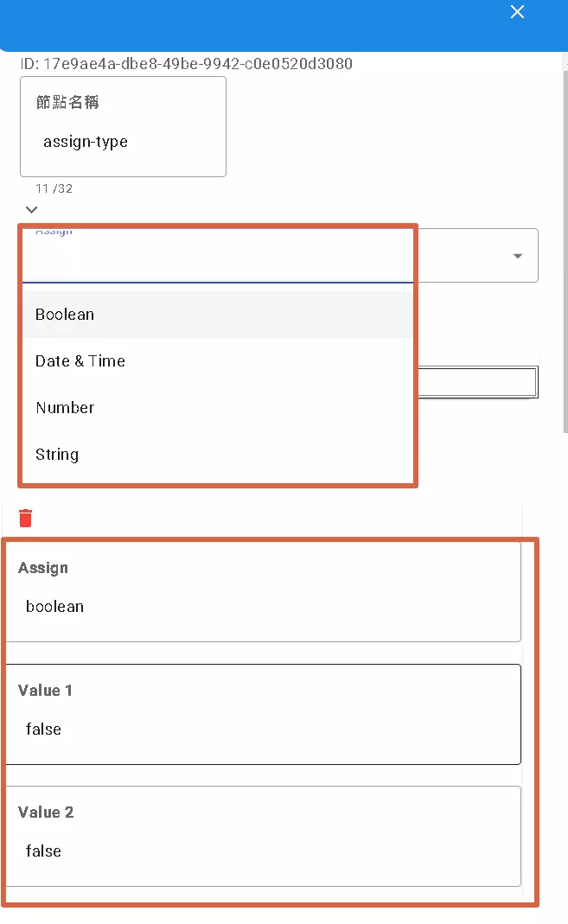
Task: Click the assign-type node name field
Action: tap(123, 142)
